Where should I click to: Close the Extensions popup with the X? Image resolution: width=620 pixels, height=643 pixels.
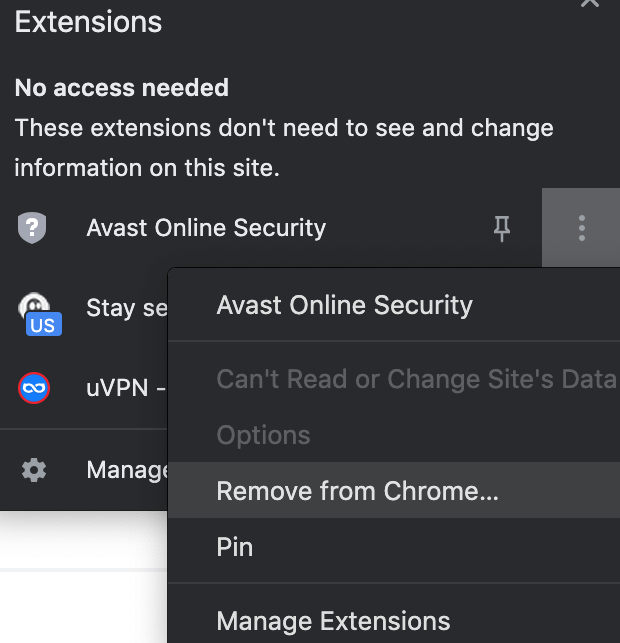590,4
